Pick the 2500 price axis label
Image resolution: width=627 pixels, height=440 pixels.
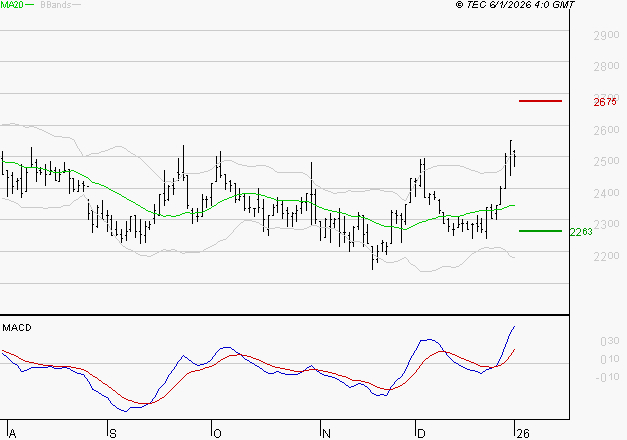tap(606, 162)
